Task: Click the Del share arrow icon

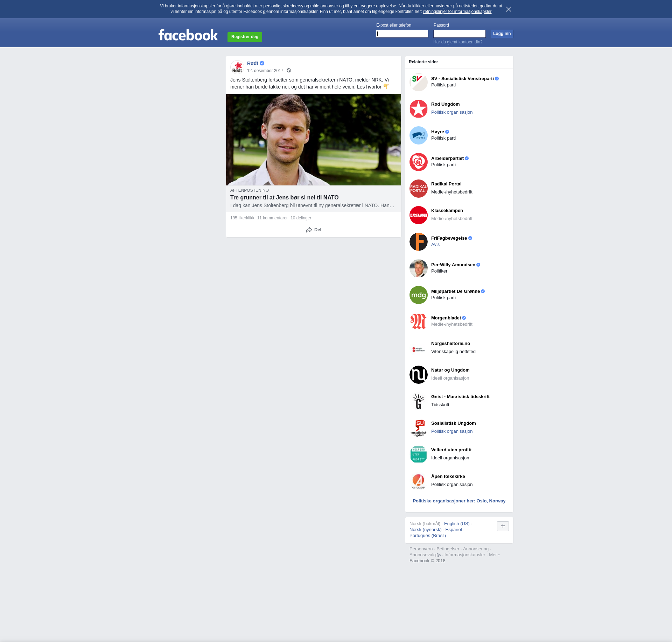Action: point(309,230)
